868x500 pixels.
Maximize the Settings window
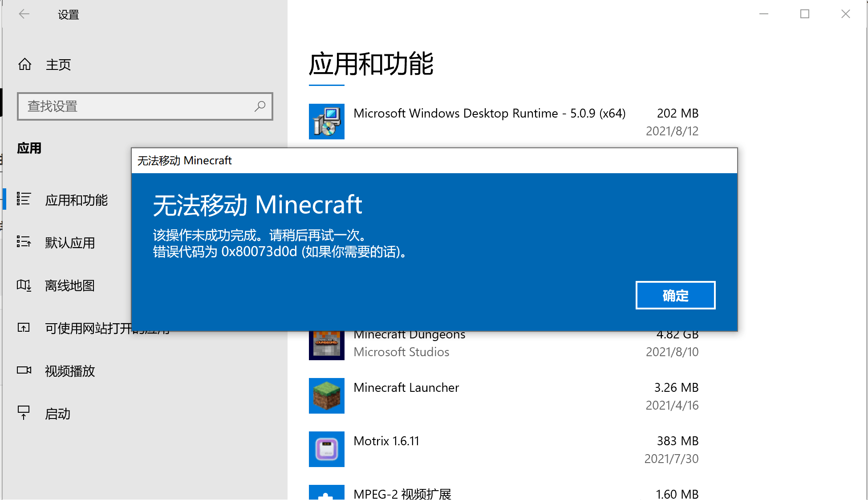pos(805,14)
